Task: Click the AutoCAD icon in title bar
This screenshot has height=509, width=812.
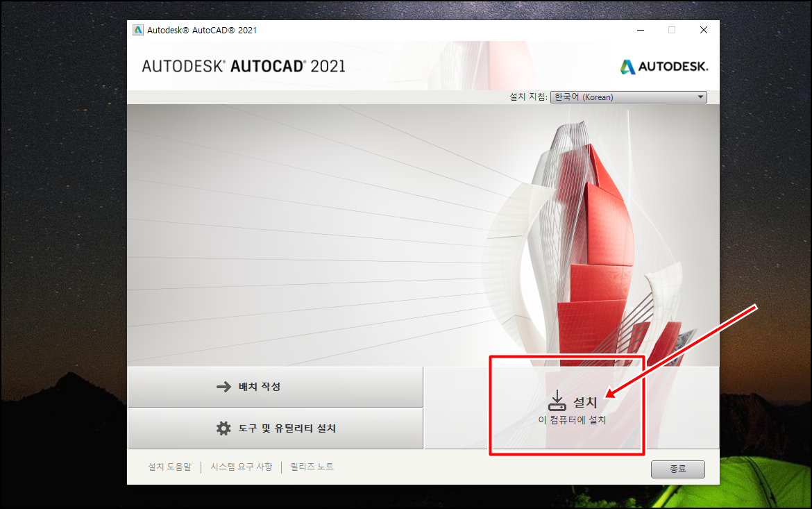Action: [137, 30]
